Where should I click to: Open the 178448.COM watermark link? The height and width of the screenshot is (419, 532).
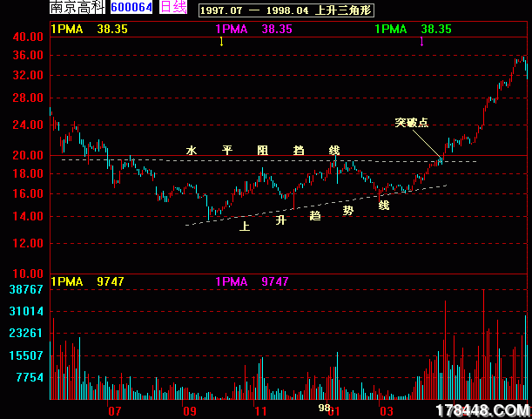(x=481, y=409)
